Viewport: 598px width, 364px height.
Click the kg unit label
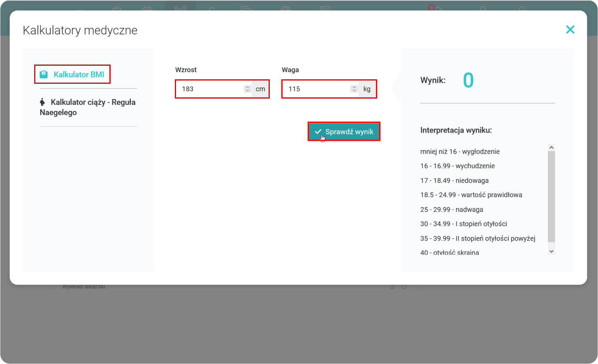(367, 89)
